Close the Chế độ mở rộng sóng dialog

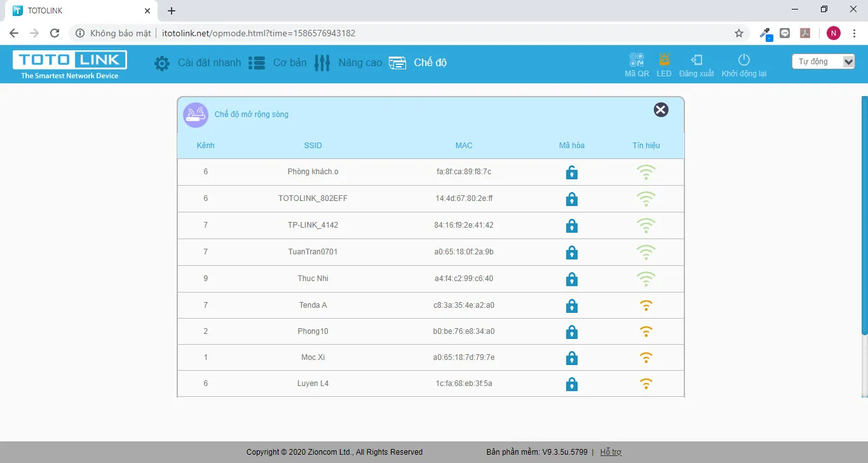click(661, 110)
